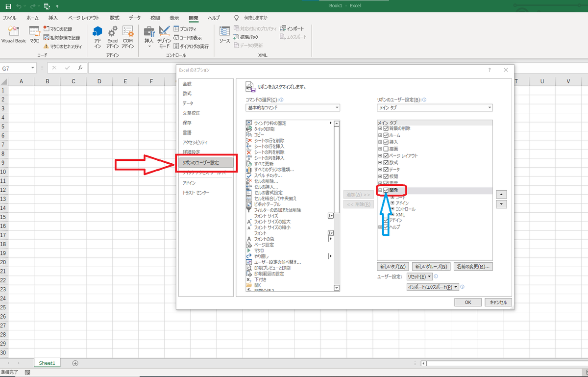588x377 pixels.
Task: Open the Visual Basic editor
Action: 14,34
